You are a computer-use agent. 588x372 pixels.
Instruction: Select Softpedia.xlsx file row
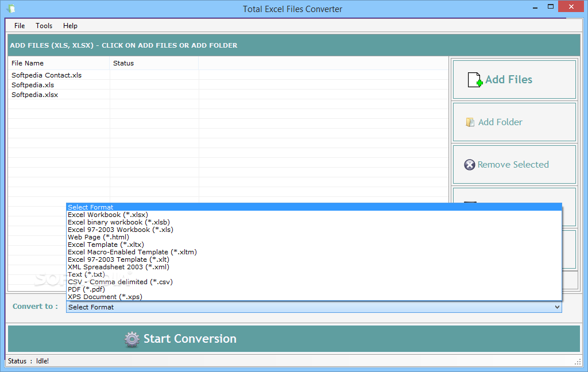tap(228, 95)
